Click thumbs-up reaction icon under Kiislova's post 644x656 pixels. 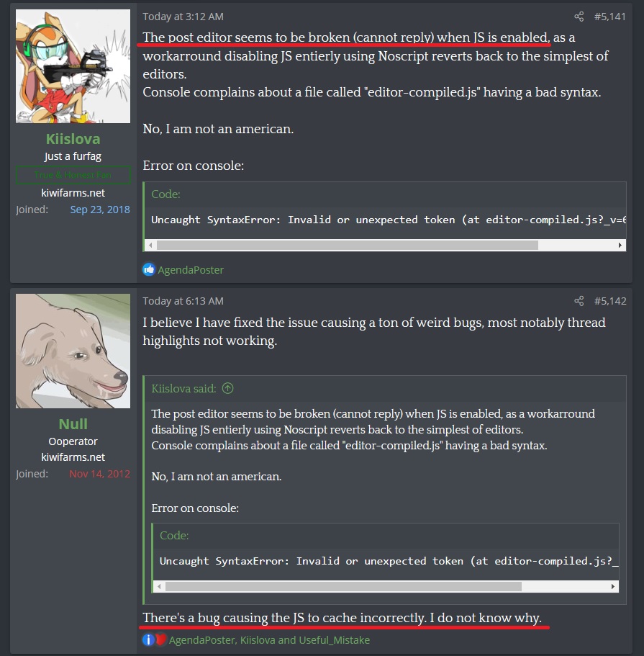click(x=149, y=270)
